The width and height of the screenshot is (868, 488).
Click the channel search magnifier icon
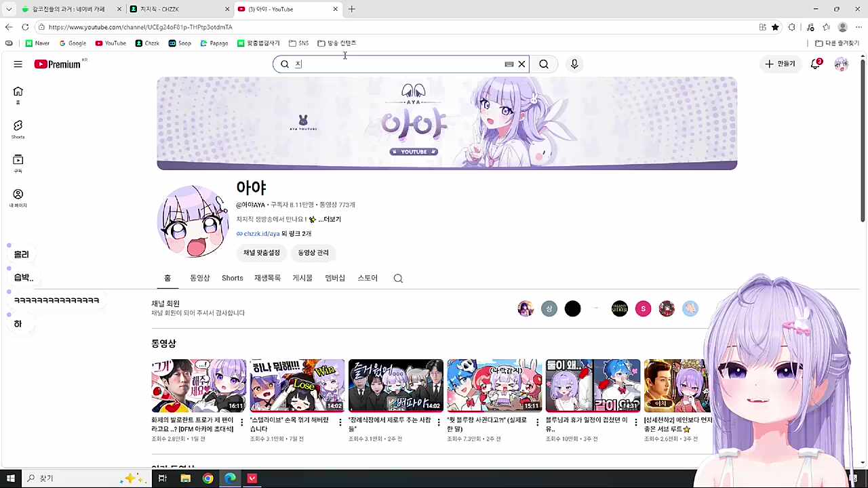pyautogui.click(x=398, y=278)
